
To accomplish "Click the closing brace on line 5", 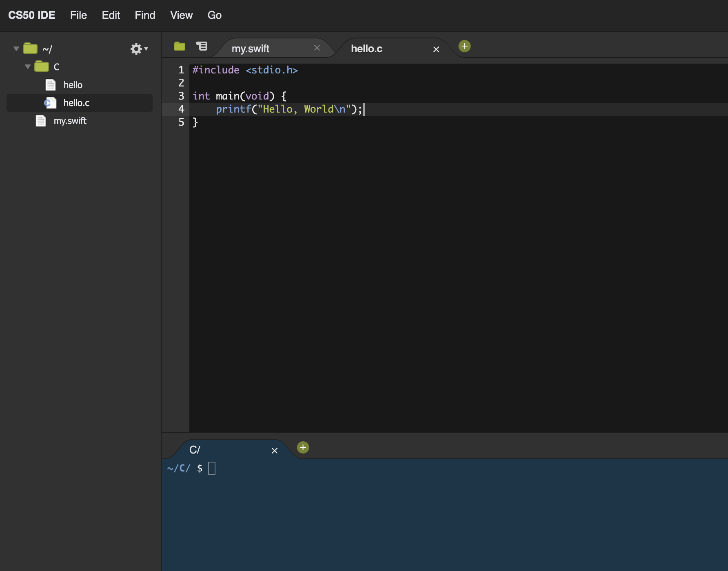I will coord(195,122).
